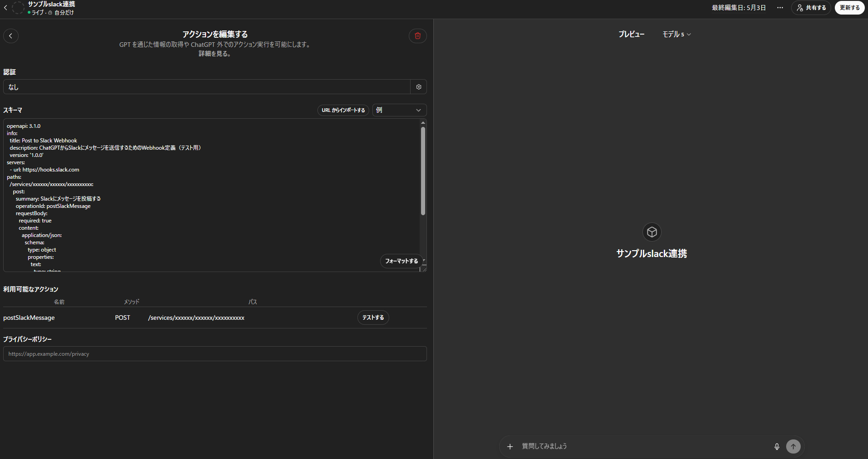This screenshot has width=868, height=459.
Task: Click the 更新する update button
Action: pos(850,8)
